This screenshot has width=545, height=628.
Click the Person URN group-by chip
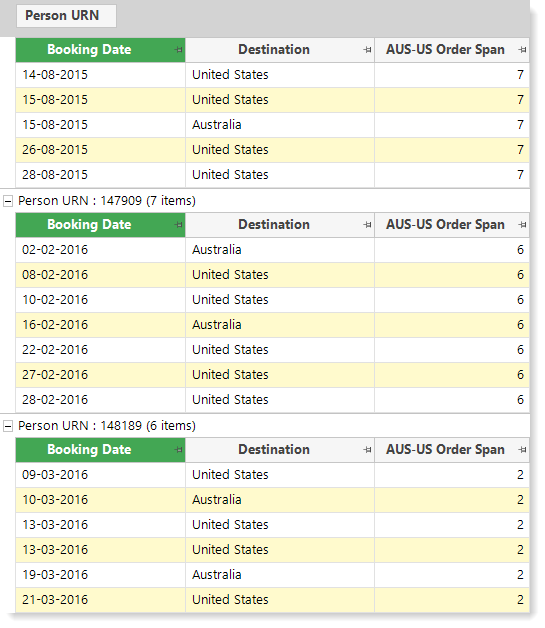point(66,16)
